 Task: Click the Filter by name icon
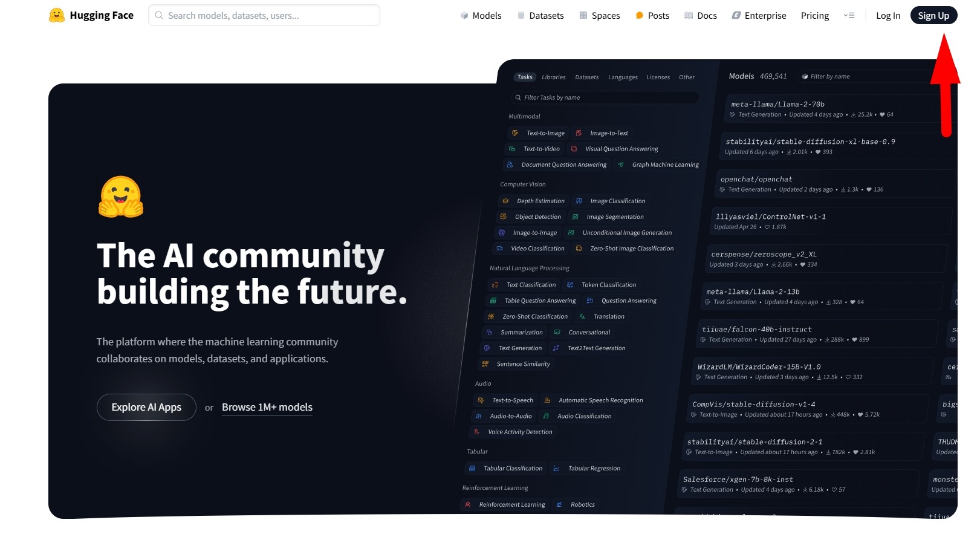click(805, 77)
